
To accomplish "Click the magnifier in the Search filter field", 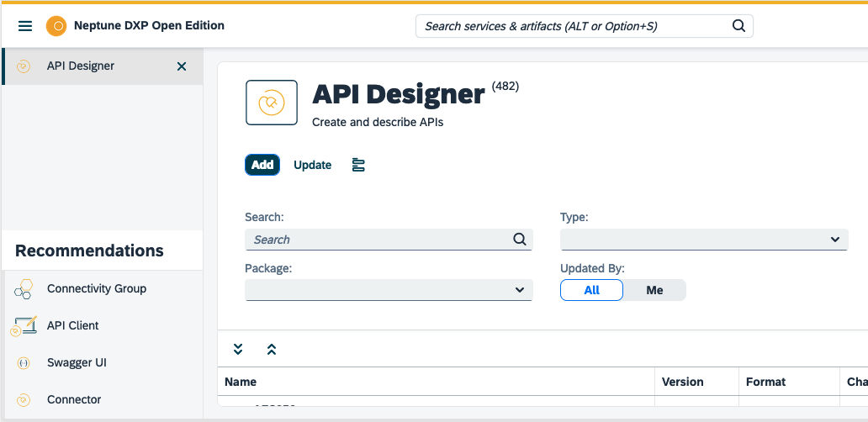I will coord(519,239).
